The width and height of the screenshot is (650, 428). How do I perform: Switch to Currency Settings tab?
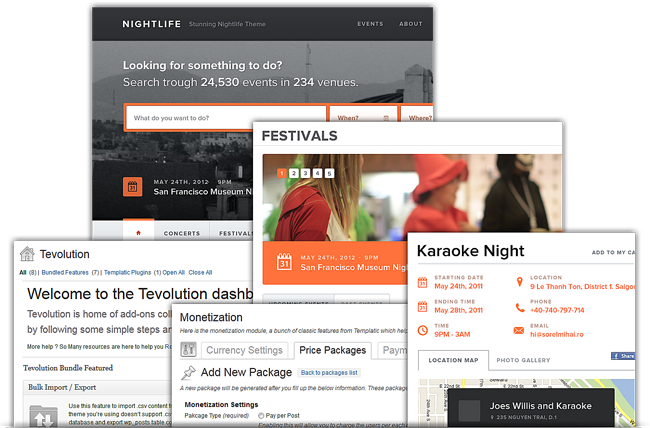click(x=245, y=350)
